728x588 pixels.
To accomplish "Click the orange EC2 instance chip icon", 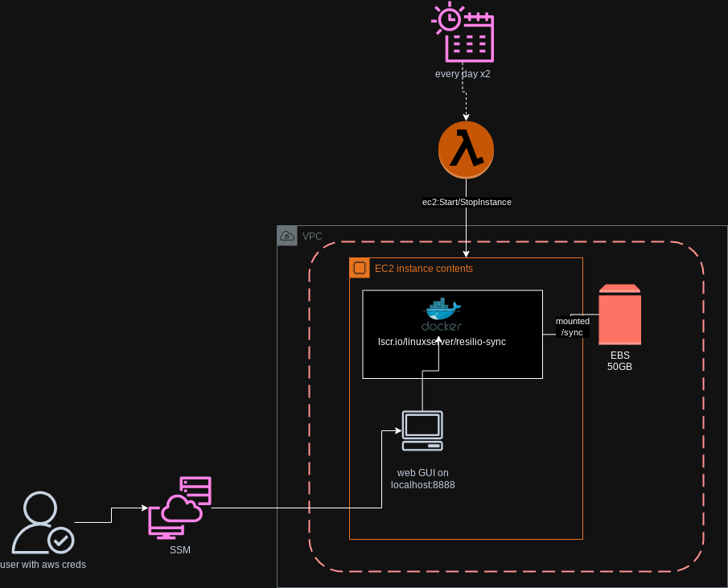I will tap(359, 268).
